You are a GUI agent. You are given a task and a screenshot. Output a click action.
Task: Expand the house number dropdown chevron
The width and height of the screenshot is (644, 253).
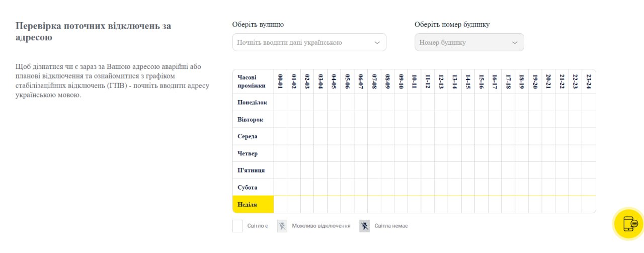click(515, 43)
